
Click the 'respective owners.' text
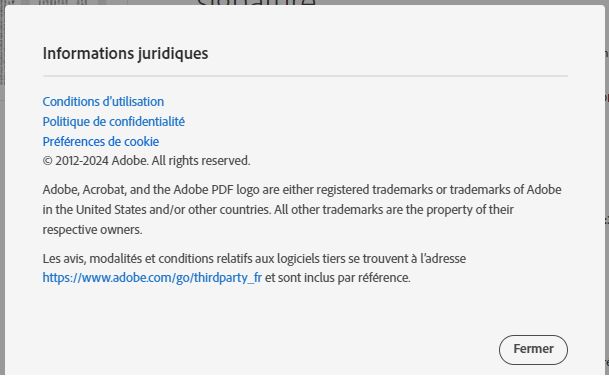point(92,229)
